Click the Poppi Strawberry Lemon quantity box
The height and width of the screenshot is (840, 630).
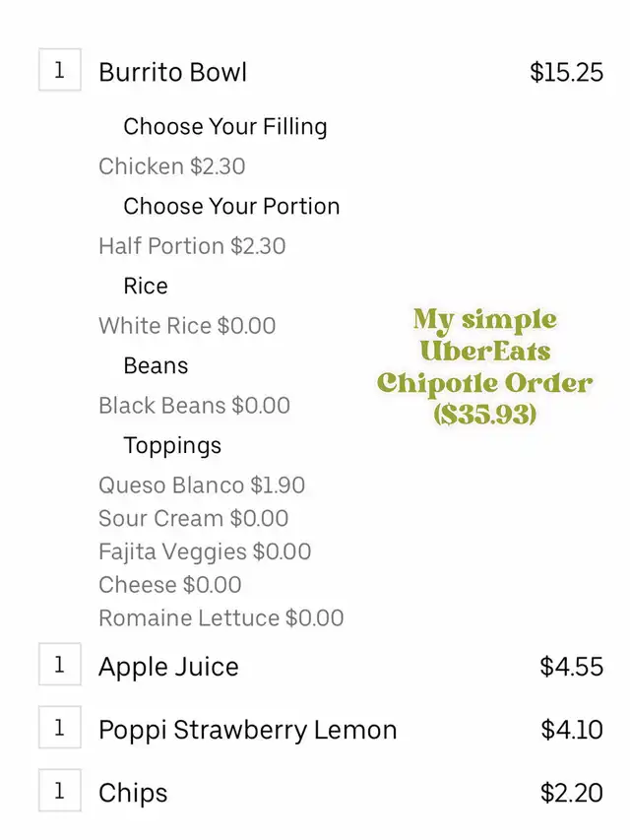[x=59, y=728]
